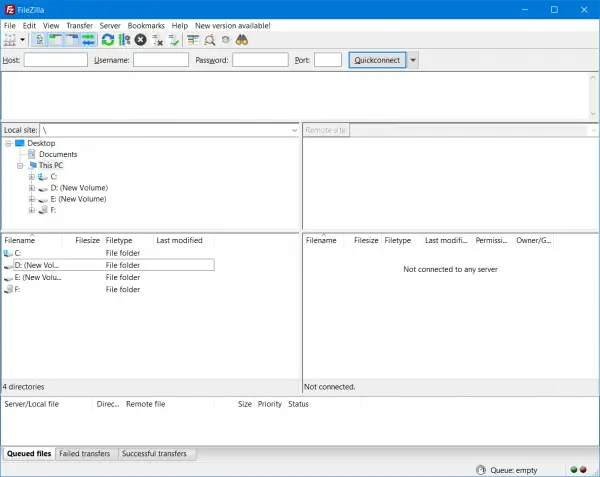Toggle transfer queue display

[x=88, y=40]
